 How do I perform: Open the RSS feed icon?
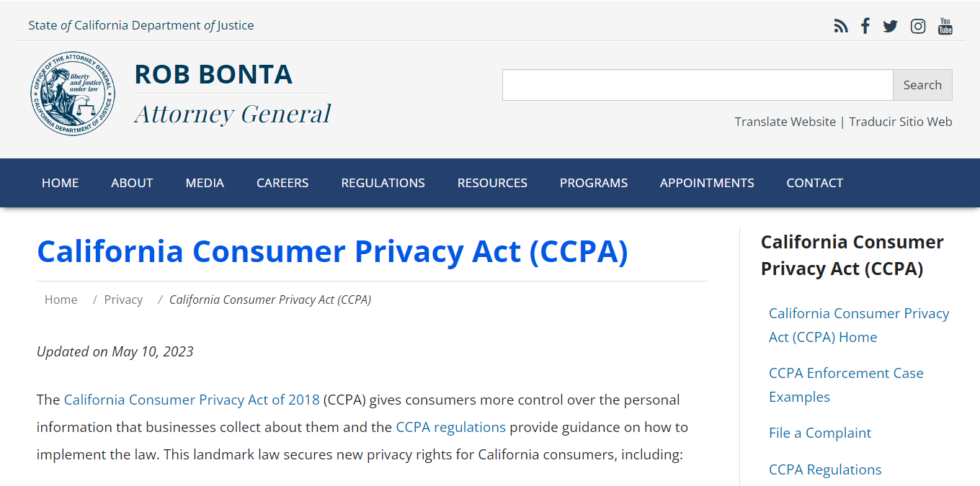click(841, 25)
